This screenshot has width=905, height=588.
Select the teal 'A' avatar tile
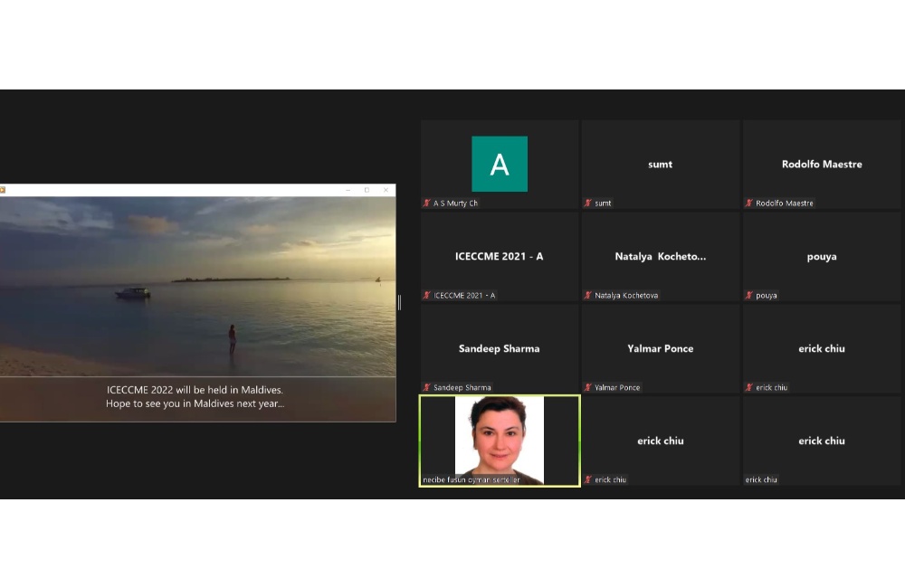coord(500,164)
